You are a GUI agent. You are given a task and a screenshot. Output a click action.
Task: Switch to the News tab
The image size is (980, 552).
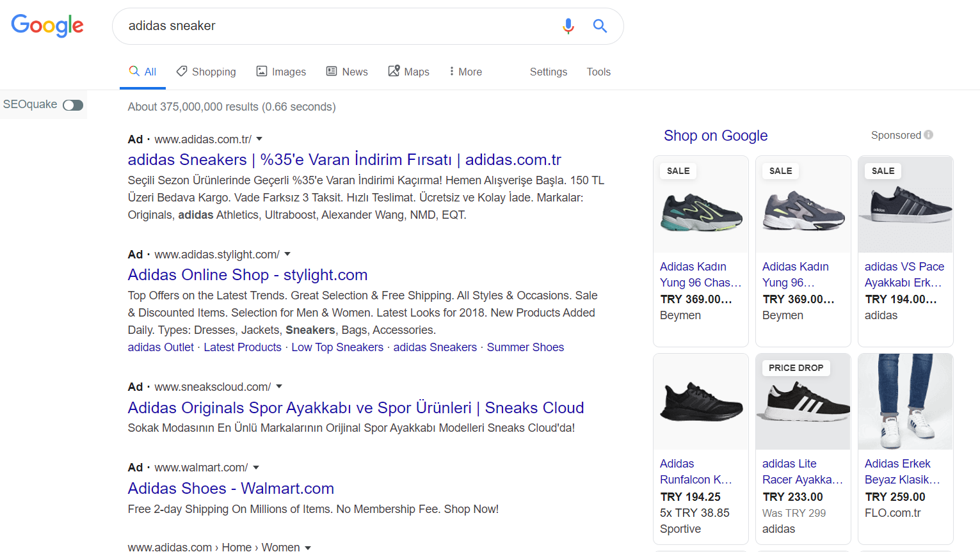point(347,72)
